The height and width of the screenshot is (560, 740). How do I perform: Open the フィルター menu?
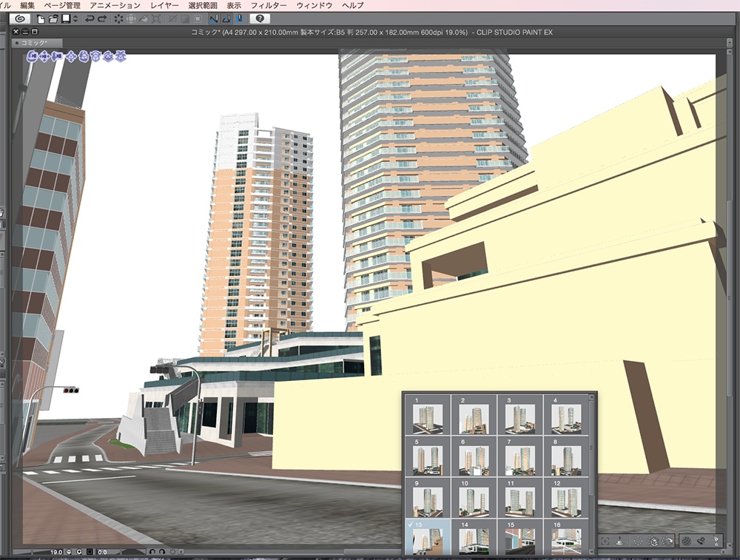tap(269, 5)
